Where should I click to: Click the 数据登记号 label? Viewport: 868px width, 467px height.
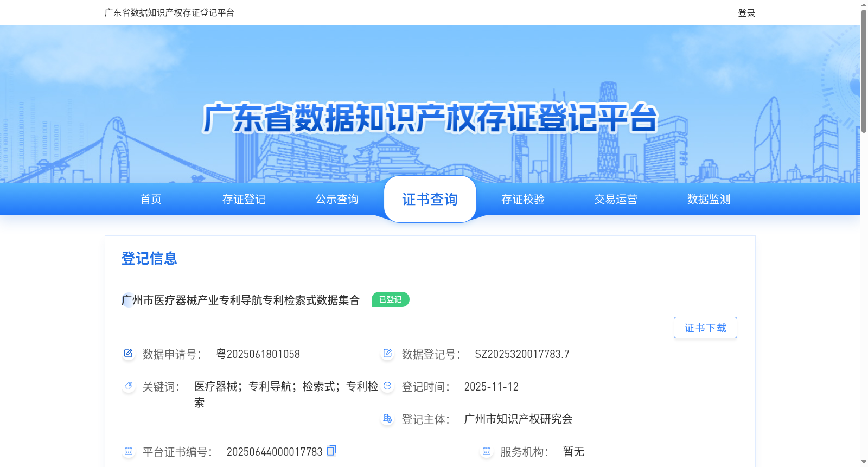coord(431,354)
